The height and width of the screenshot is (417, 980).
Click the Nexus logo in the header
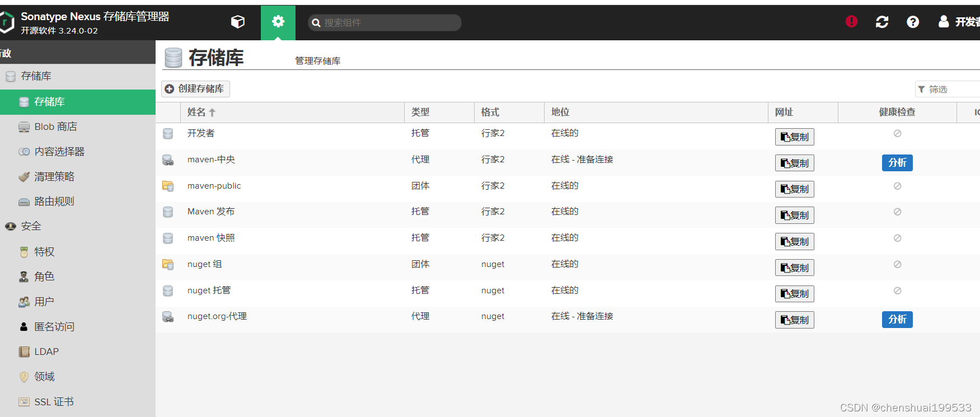(x=7, y=23)
